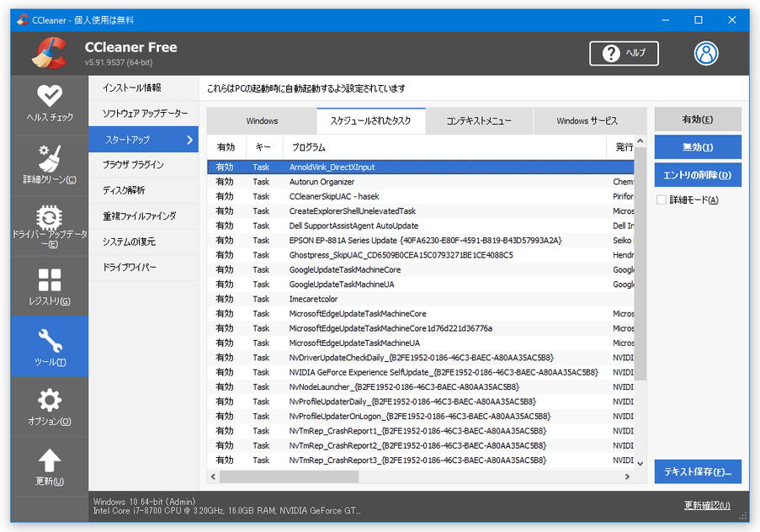
Task: Click the vertical scrollbar thumb
Action: coord(640,263)
